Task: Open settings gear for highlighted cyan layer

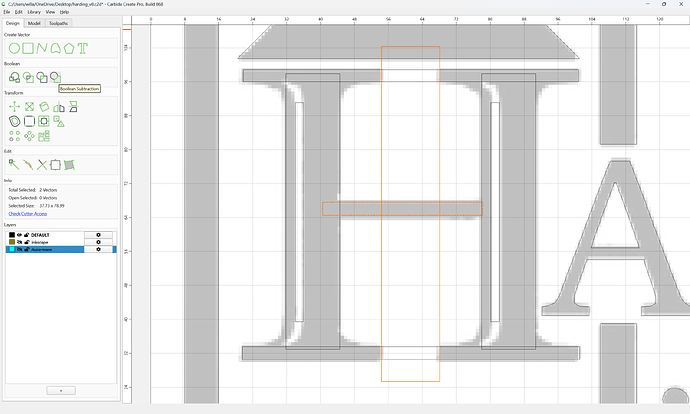Action: (x=98, y=249)
